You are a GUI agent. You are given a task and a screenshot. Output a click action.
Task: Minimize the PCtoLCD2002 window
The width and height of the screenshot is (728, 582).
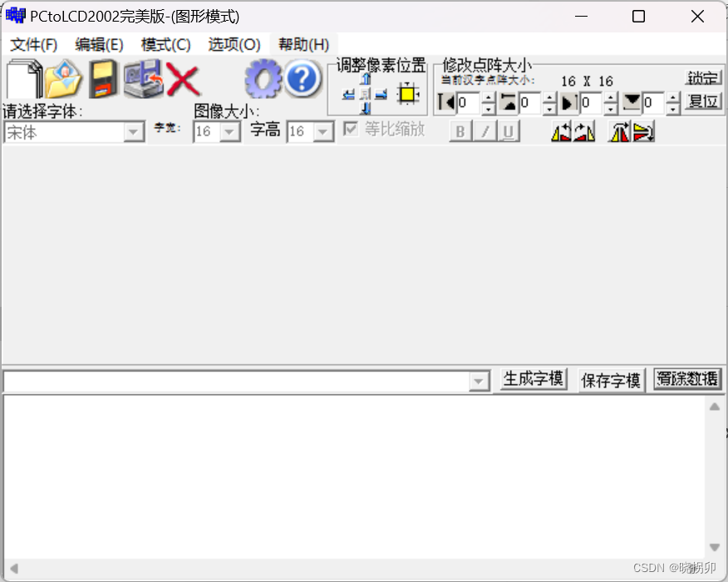tap(581, 17)
